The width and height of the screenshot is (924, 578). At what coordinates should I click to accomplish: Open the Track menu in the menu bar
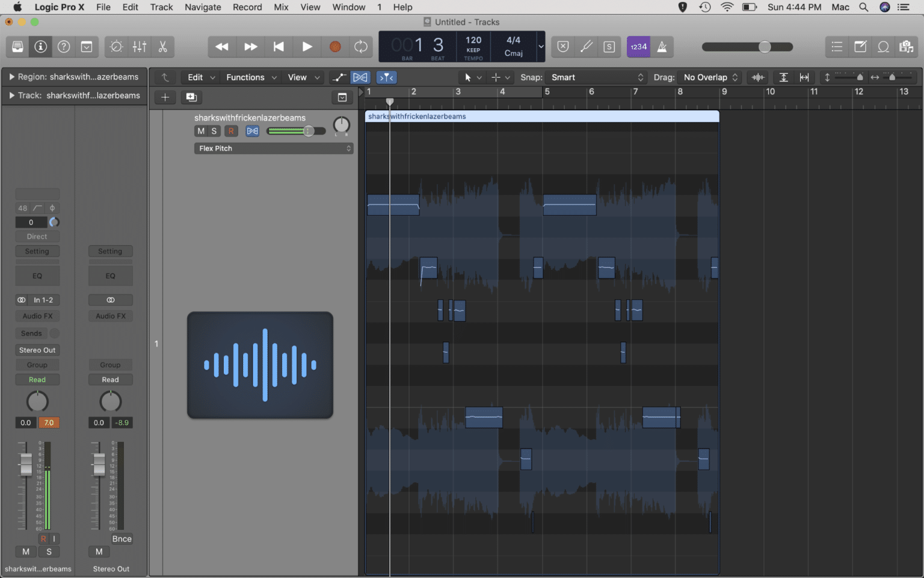point(161,7)
